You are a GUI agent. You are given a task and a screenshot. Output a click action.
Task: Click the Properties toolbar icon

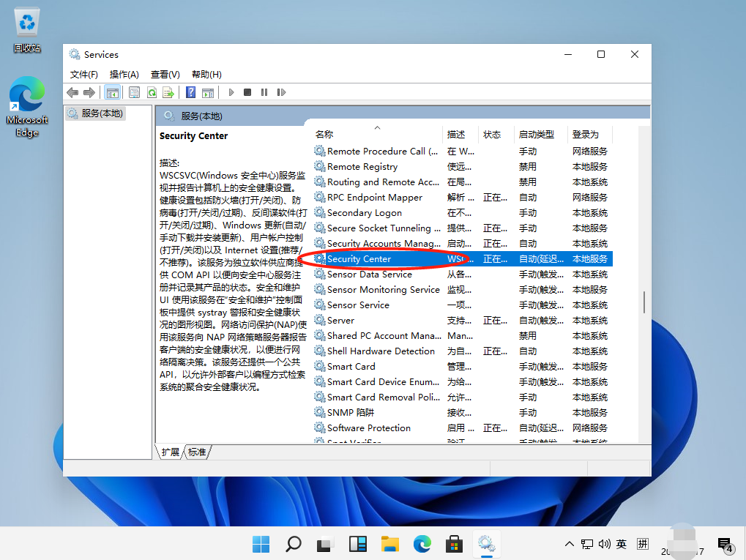coord(134,92)
